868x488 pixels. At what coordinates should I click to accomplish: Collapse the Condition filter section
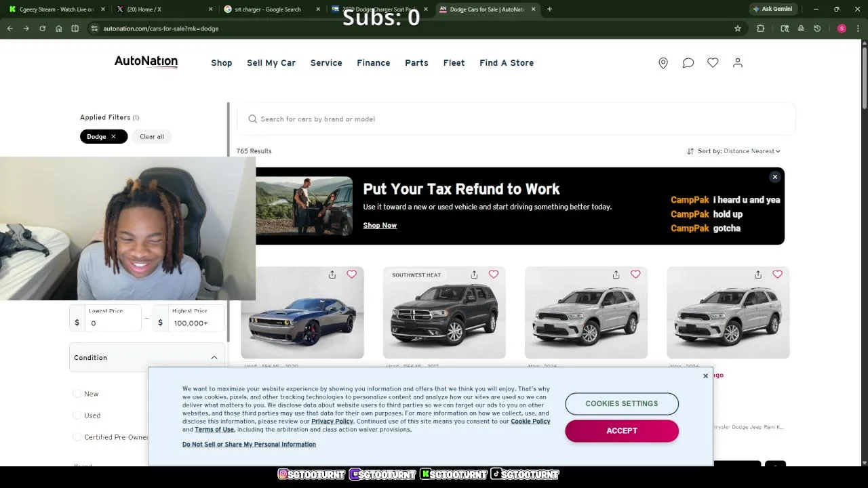(x=214, y=358)
